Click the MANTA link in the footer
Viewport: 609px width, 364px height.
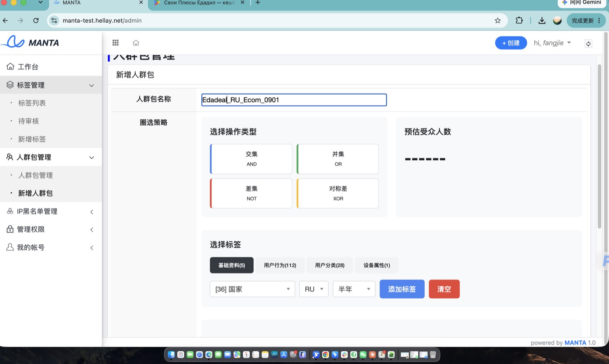pyautogui.click(x=575, y=342)
